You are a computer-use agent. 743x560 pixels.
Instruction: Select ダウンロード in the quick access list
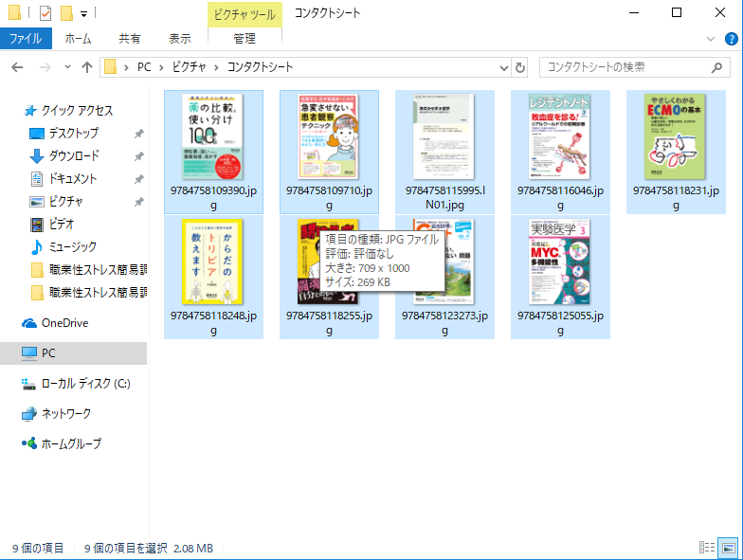point(73,156)
